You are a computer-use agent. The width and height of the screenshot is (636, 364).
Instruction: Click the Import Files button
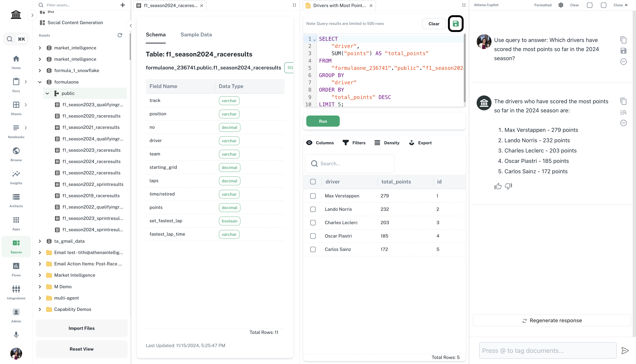point(82,328)
